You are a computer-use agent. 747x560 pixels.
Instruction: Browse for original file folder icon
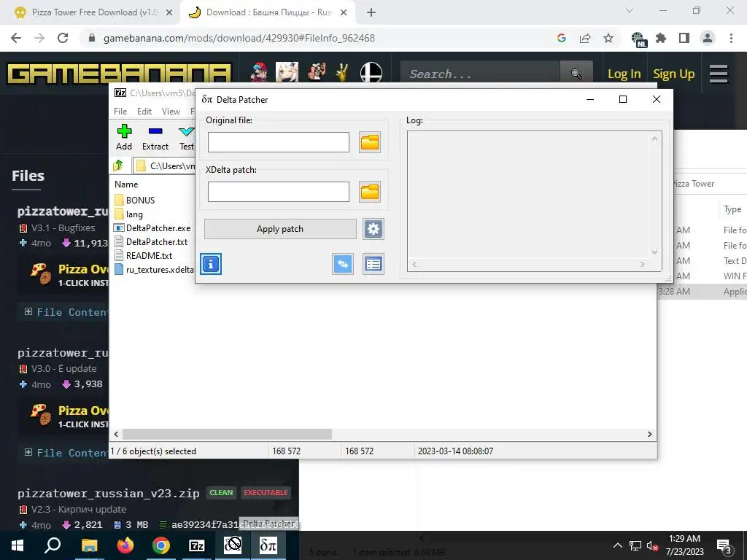370,142
